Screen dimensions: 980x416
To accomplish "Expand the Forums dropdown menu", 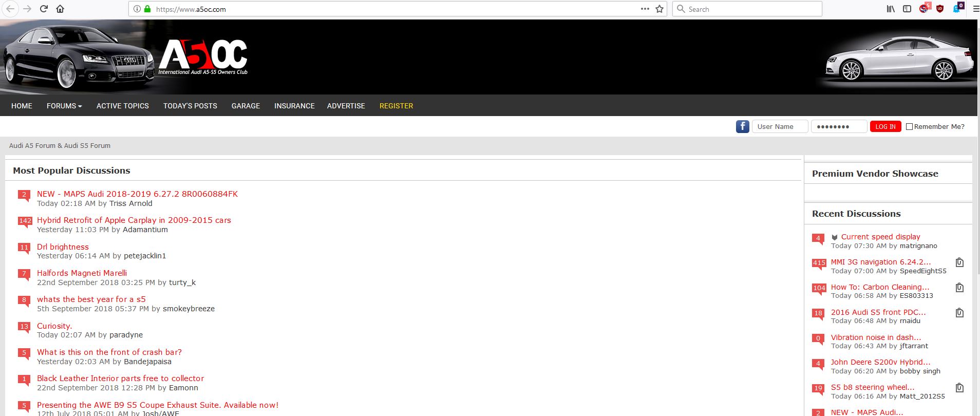I will pos(64,106).
